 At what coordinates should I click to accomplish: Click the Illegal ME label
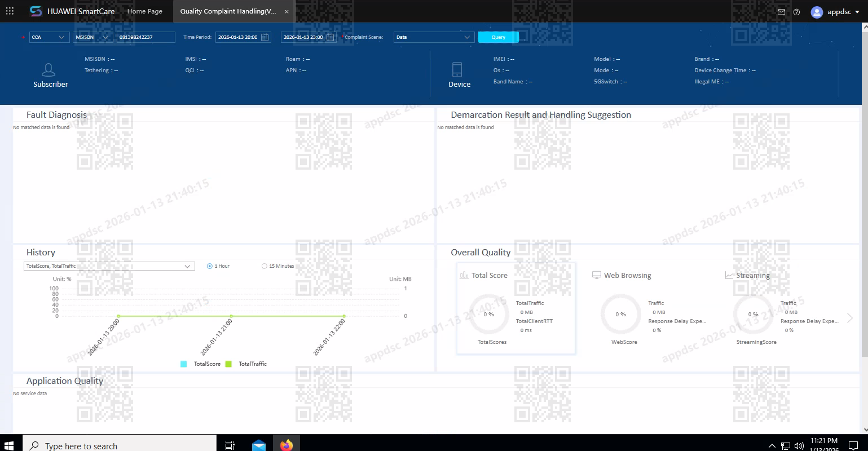click(707, 82)
